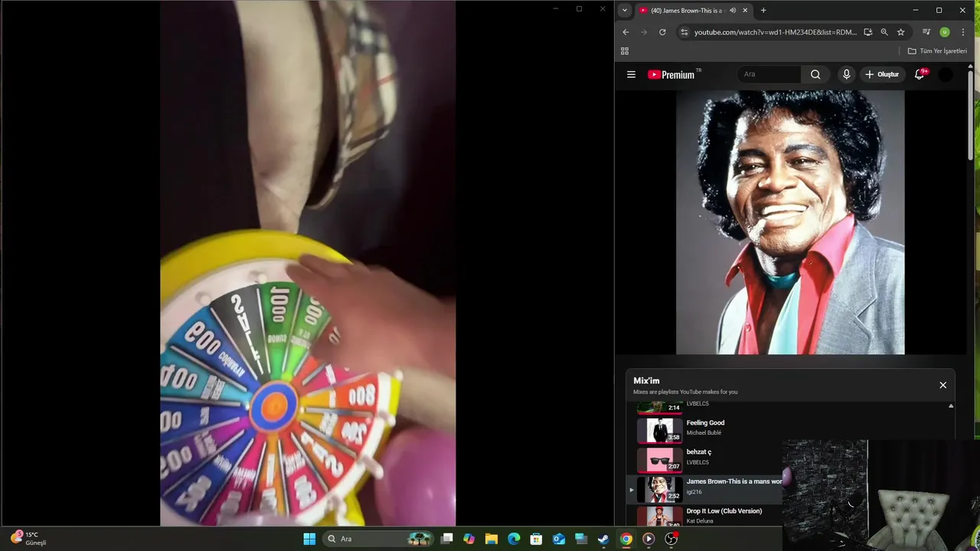
Task: Click the YouTube Ara search field
Action: coord(769,74)
